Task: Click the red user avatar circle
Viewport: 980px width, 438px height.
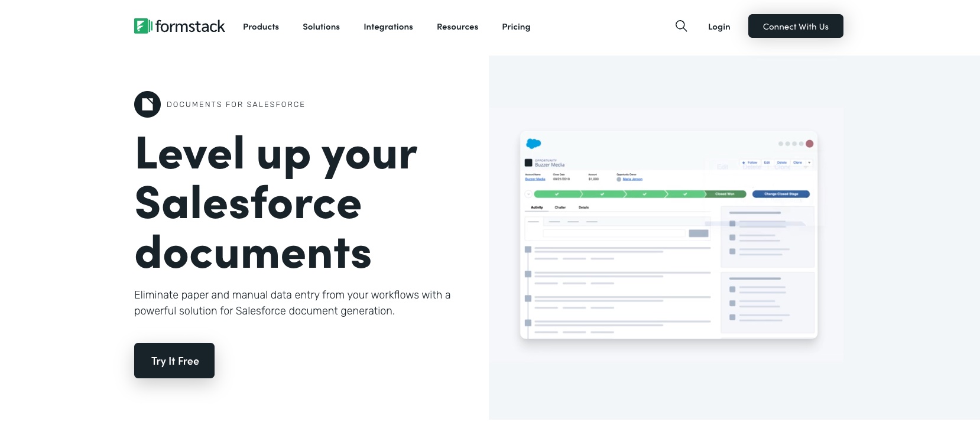Action: click(809, 144)
